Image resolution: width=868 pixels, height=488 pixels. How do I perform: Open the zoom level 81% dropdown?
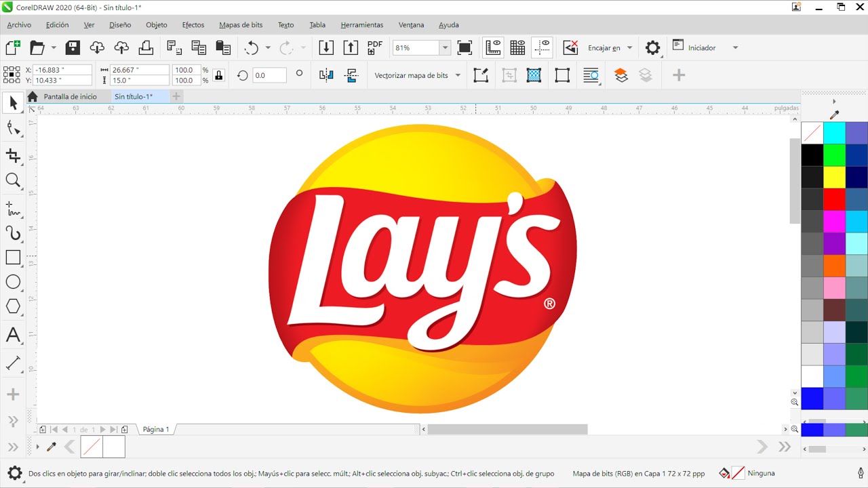tap(446, 47)
